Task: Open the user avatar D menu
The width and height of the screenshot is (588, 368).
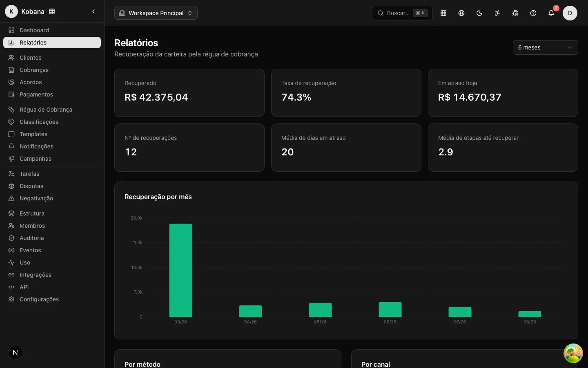Action: click(570, 13)
